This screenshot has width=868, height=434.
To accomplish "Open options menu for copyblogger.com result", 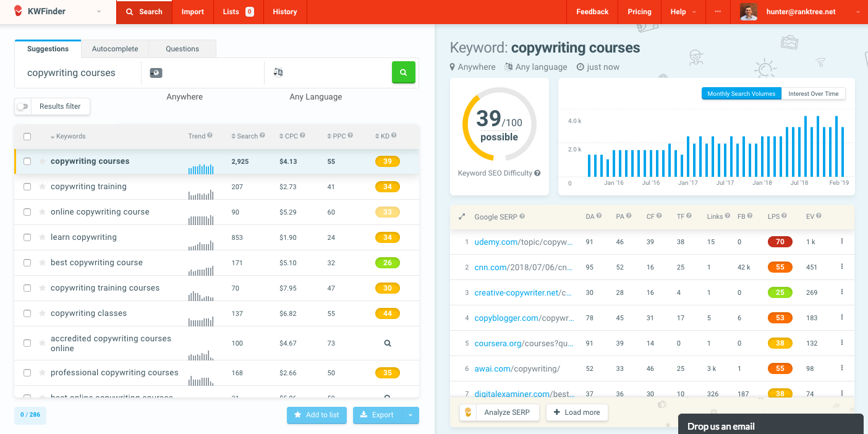I will [842, 318].
